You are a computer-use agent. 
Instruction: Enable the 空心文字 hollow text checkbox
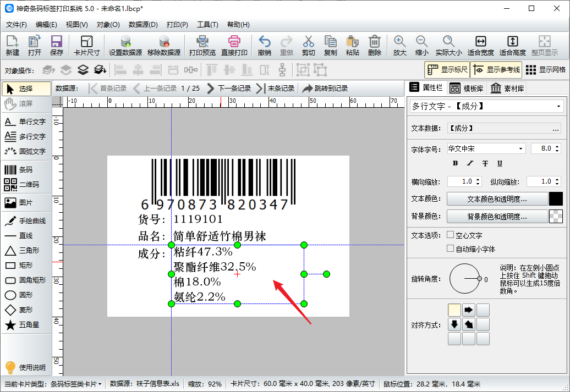(x=451, y=235)
